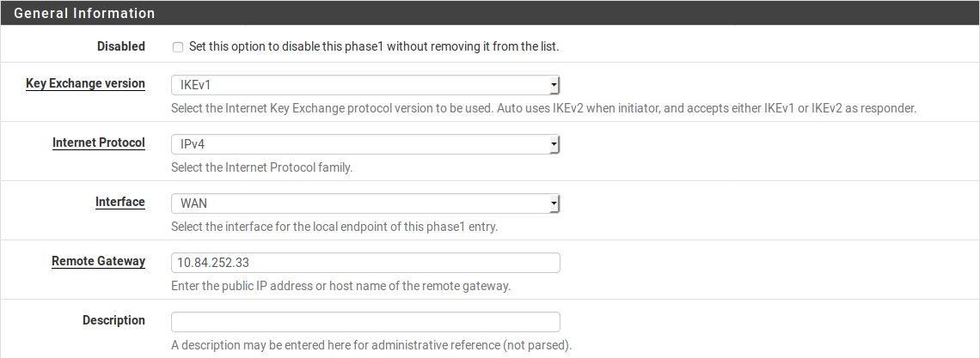
Task: Expand the IPv4 Internet Protocol dropdown
Action: coord(365,144)
